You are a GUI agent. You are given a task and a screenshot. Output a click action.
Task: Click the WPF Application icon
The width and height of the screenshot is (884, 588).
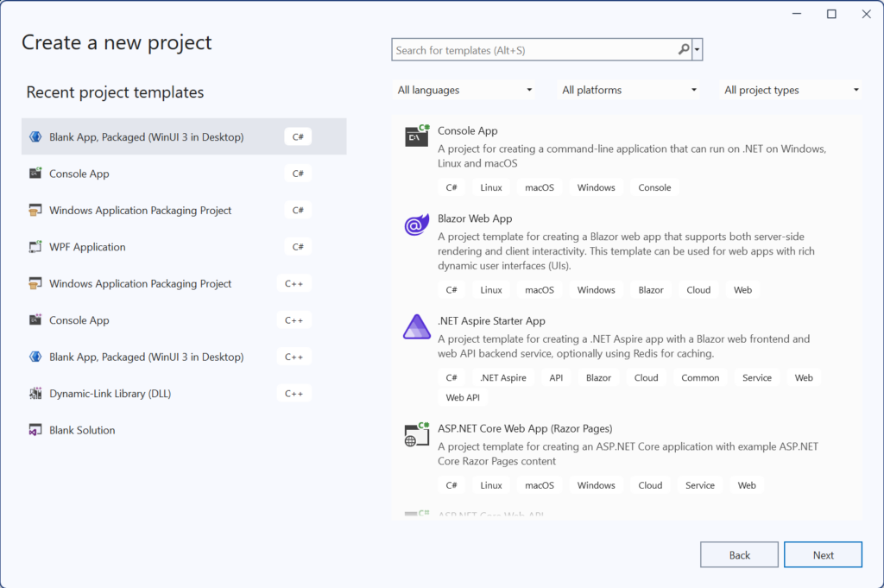click(35, 246)
